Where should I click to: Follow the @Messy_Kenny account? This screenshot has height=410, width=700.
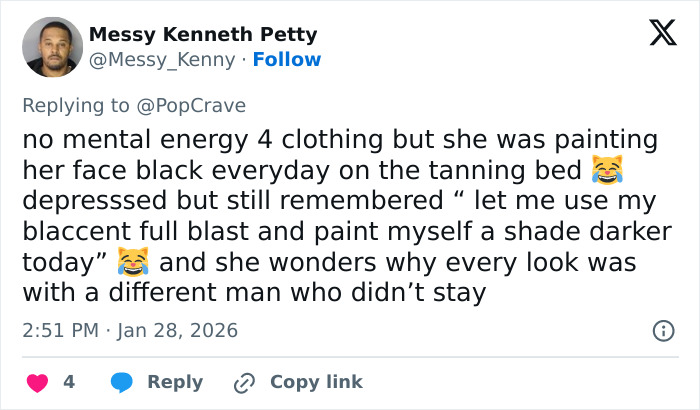(287, 60)
